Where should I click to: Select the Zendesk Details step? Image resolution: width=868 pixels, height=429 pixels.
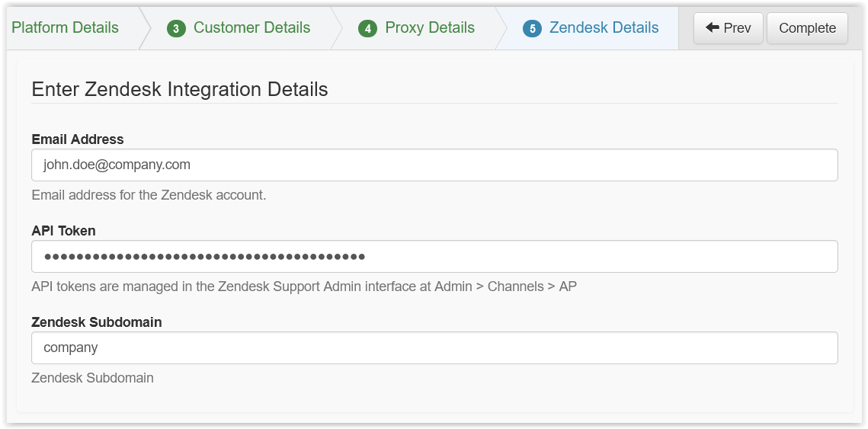[x=604, y=27]
